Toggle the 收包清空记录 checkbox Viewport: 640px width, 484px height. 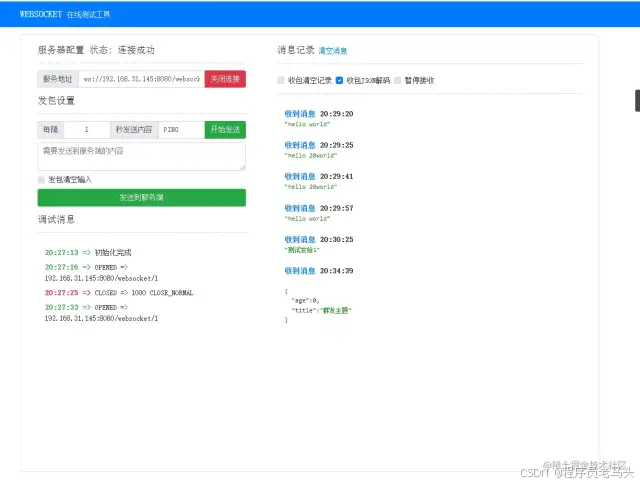tap(281, 80)
